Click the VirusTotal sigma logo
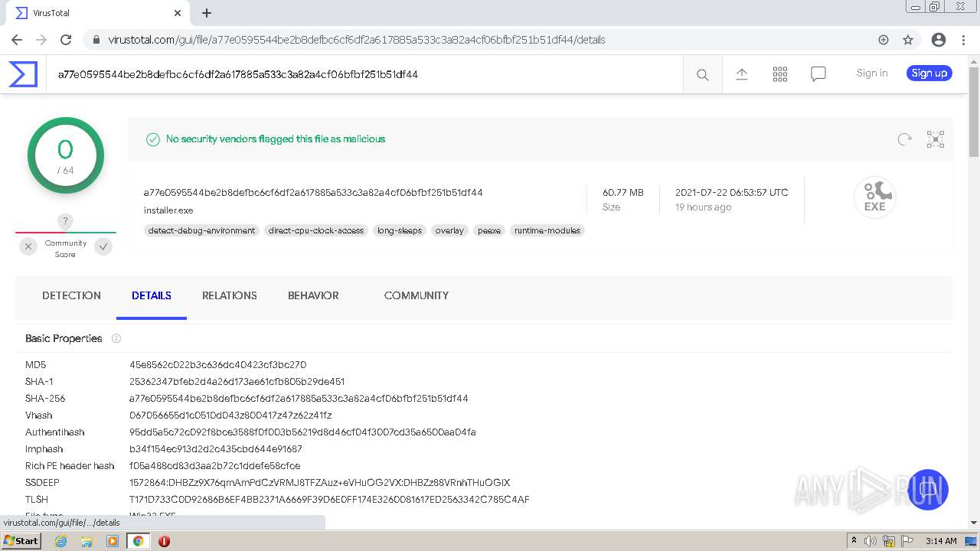This screenshot has height=551, width=980. pyautogui.click(x=23, y=74)
